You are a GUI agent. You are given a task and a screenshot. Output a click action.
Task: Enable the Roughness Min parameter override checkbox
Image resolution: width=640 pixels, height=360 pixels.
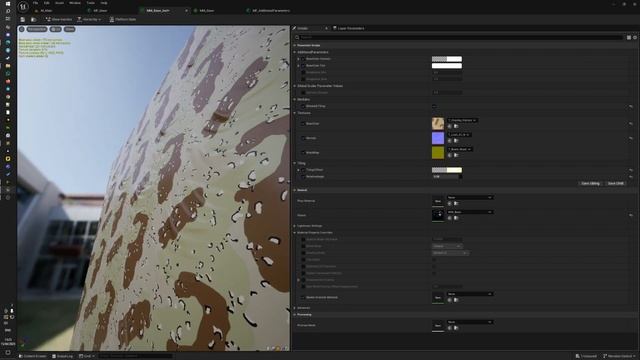click(303, 72)
